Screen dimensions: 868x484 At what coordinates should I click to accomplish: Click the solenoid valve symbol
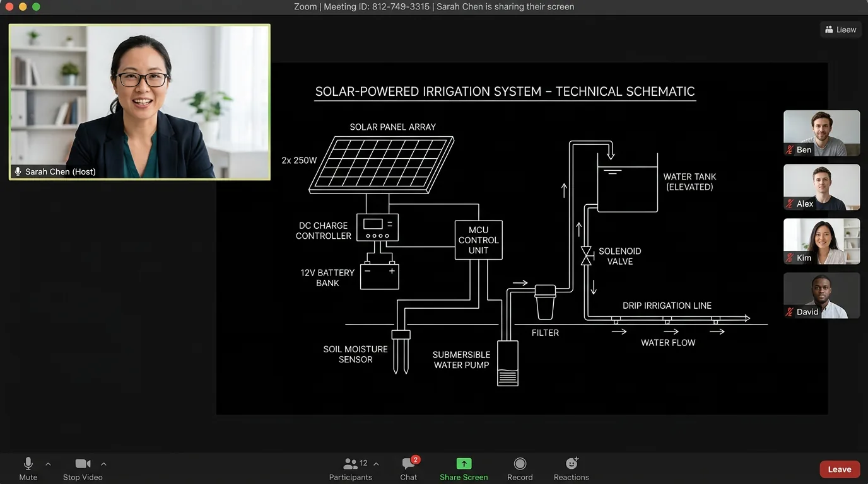pyautogui.click(x=586, y=256)
